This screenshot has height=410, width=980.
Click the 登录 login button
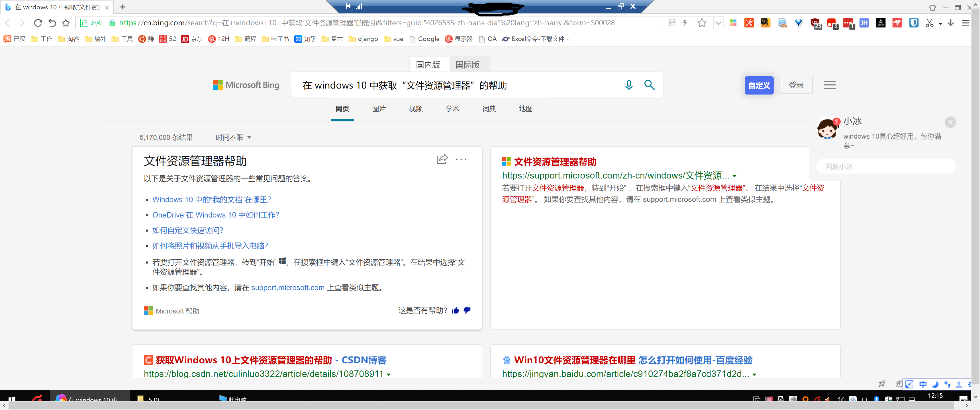click(x=796, y=85)
